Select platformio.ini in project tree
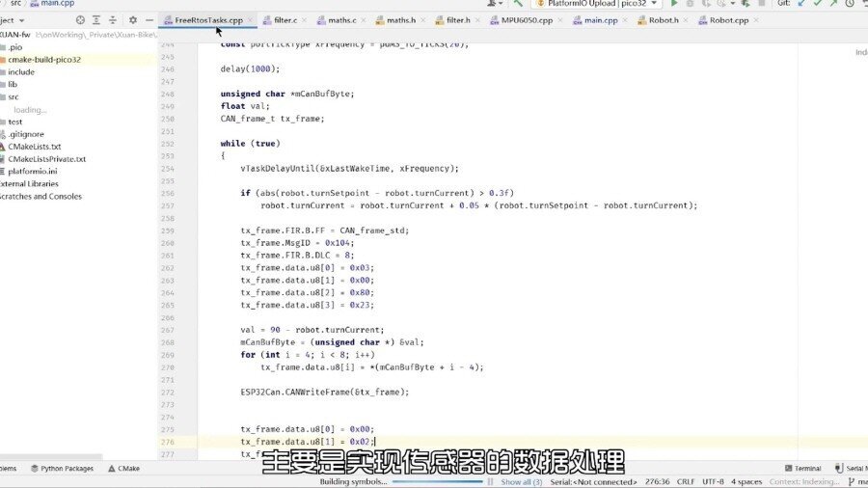 click(x=33, y=171)
